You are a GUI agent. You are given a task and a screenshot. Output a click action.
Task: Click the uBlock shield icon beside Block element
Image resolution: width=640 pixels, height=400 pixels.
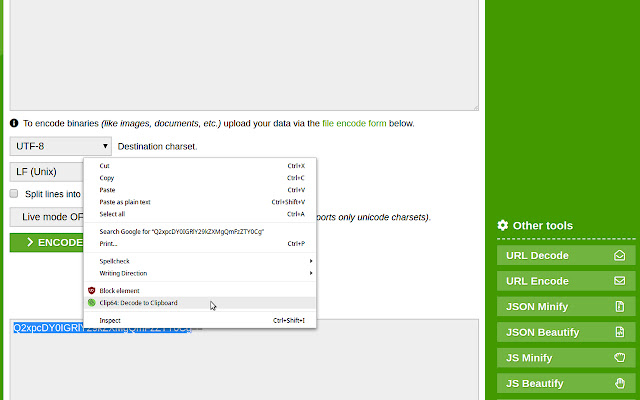(x=91, y=291)
